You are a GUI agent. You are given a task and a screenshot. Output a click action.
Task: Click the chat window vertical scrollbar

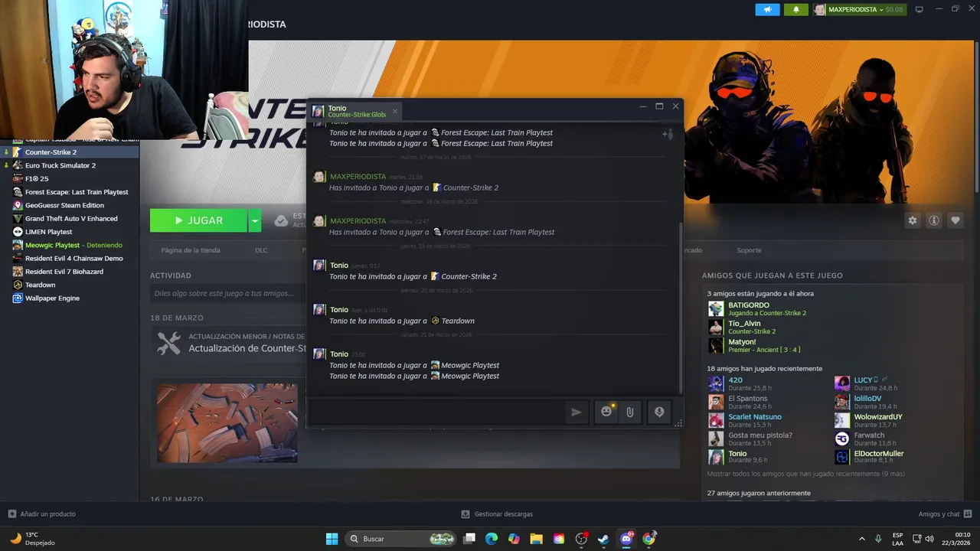680,306
